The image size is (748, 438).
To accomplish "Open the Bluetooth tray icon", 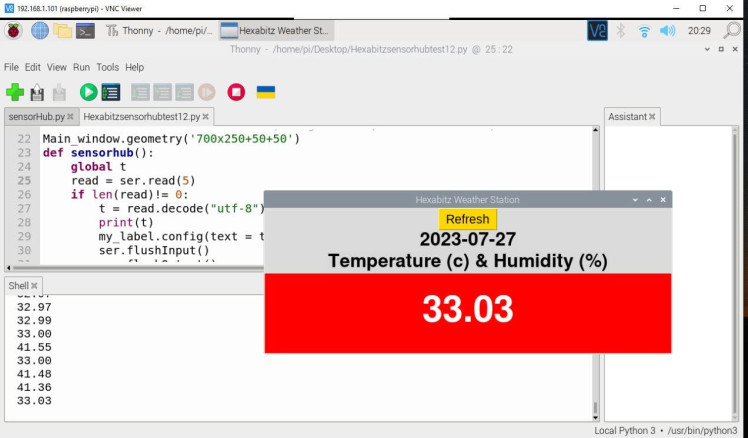I will (620, 31).
